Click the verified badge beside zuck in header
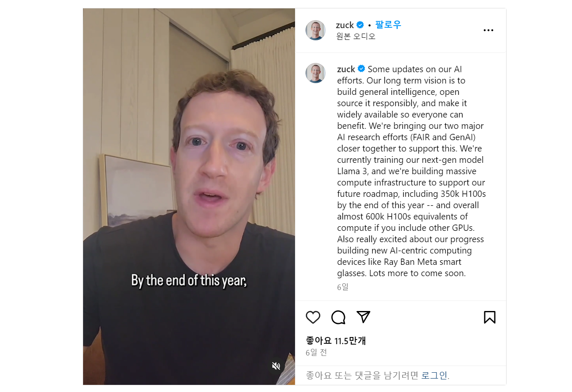572x392 pixels. pos(360,25)
